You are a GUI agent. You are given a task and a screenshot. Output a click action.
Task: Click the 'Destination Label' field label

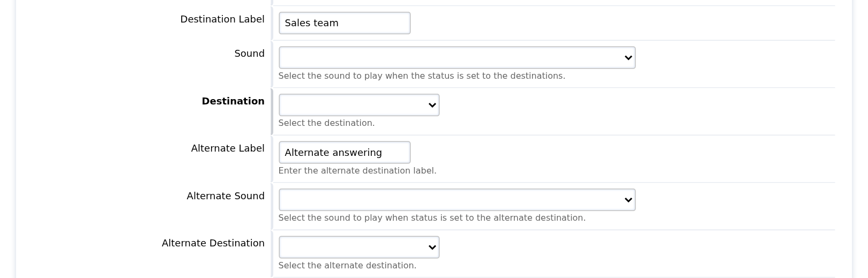222,19
